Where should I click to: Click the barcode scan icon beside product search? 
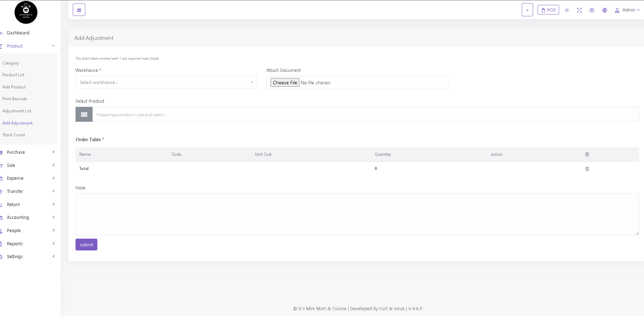pyautogui.click(x=84, y=114)
